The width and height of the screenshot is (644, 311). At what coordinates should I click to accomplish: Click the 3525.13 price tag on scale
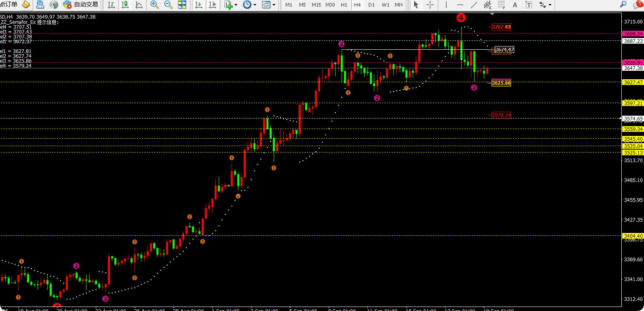point(633,152)
